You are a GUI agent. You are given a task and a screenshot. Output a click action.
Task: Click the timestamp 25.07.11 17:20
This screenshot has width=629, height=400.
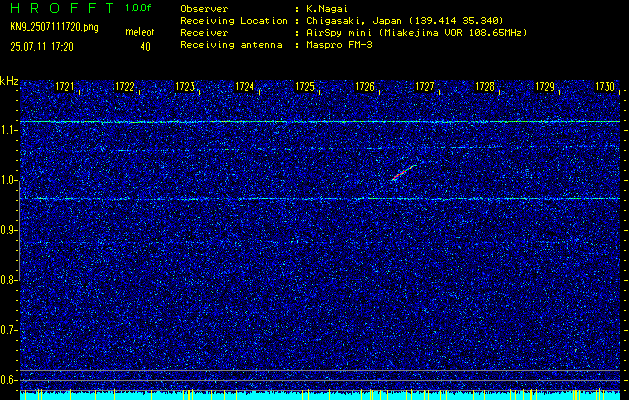coord(42,47)
